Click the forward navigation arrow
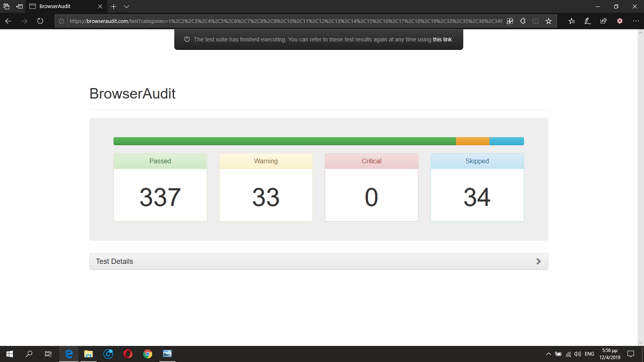This screenshot has height=362, width=644. pyautogui.click(x=24, y=21)
